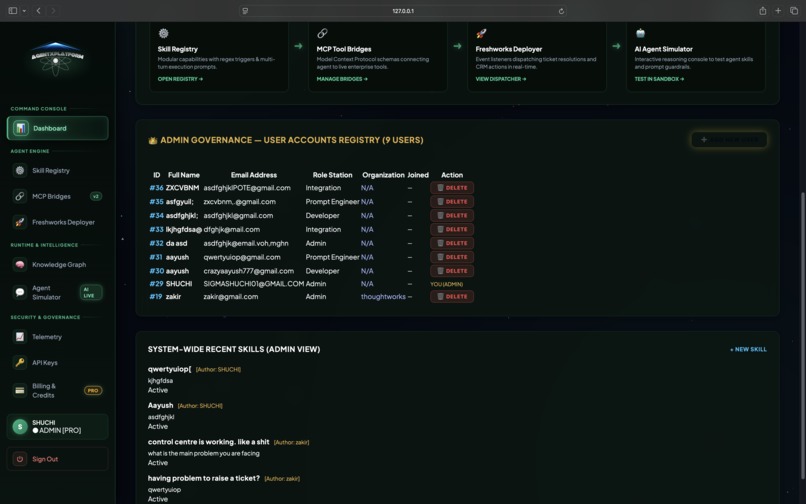Click the Agent Simulator chat bubble icon

pyautogui.click(x=20, y=292)
